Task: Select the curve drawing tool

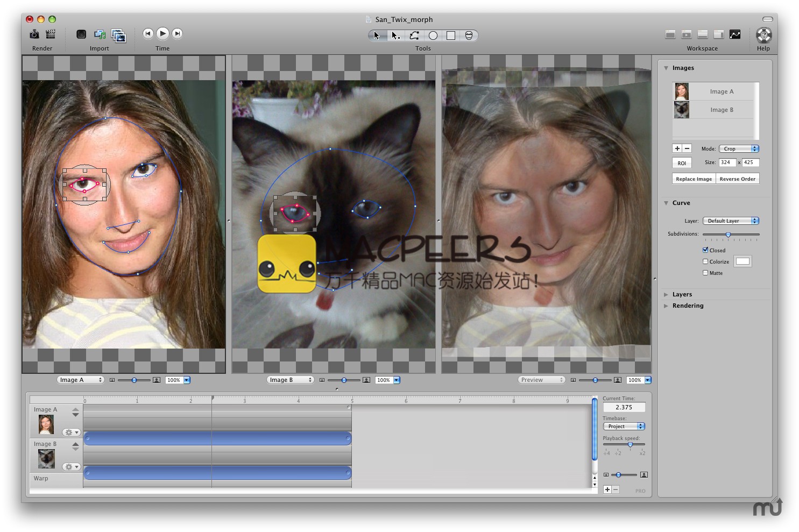Action: pos(414,36)
